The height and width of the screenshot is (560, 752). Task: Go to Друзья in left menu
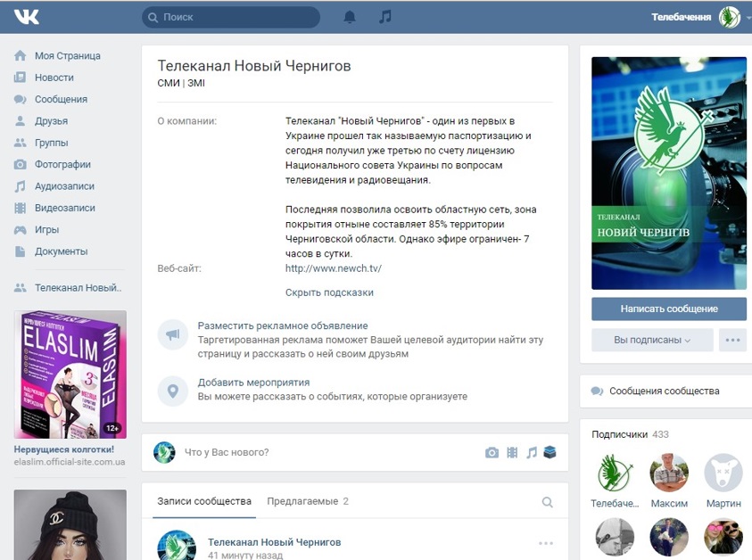coord(52,120)
